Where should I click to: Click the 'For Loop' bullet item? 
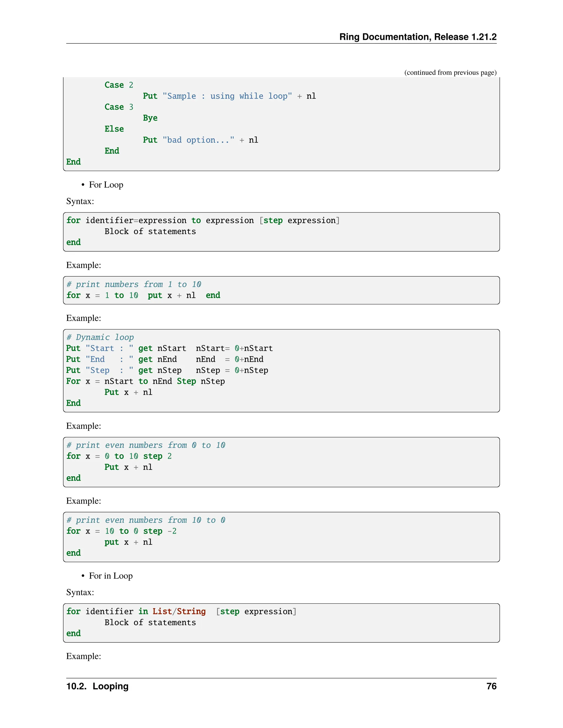tap(106, 185)
